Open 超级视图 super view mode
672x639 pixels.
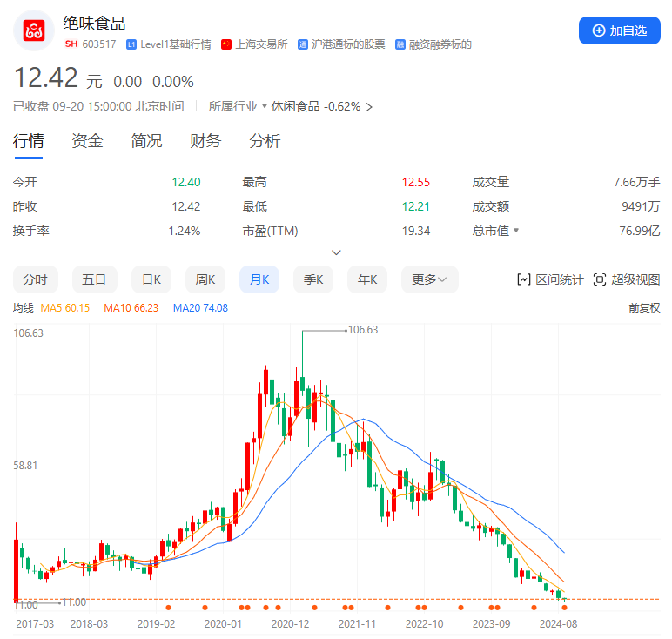[x=626, y=279]
